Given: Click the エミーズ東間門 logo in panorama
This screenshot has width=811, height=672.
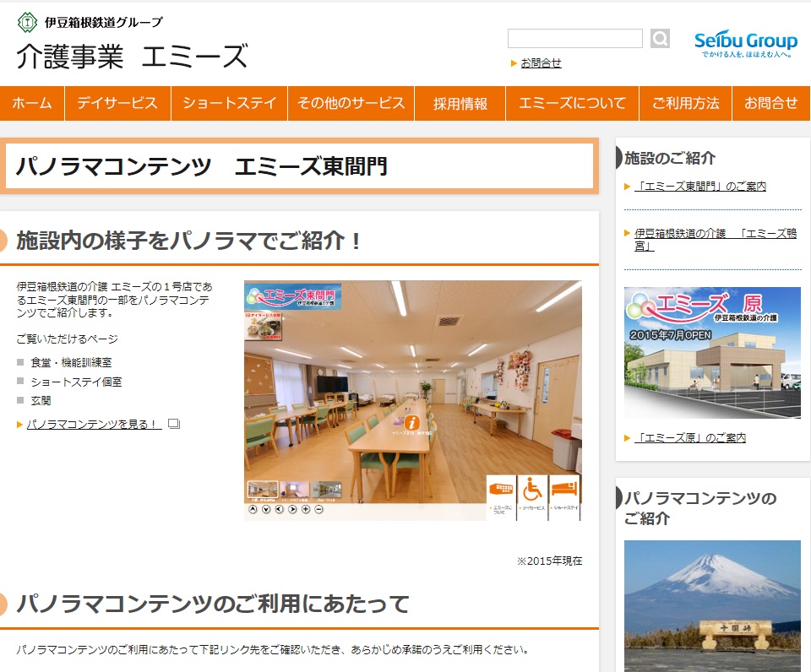Looking at the screenshot, I should pos(293,296).
